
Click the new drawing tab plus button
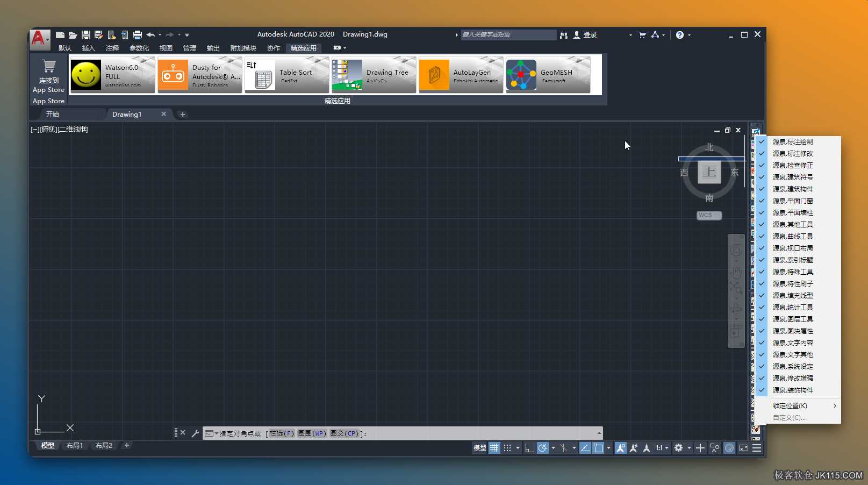point(183,115)
